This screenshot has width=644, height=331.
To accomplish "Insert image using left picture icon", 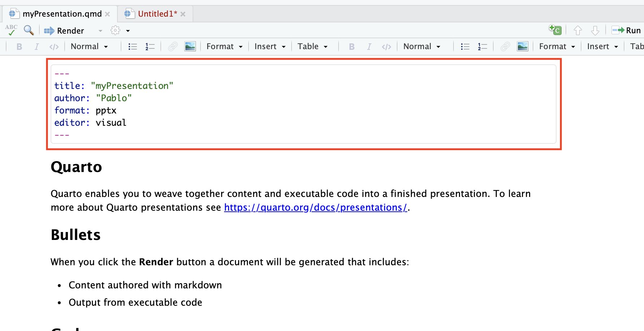I will click(190, 46).
